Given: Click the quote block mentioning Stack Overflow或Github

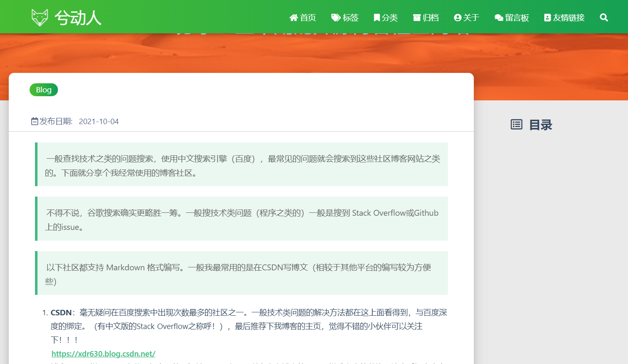Looking at the screenshot, I should 241,219.
